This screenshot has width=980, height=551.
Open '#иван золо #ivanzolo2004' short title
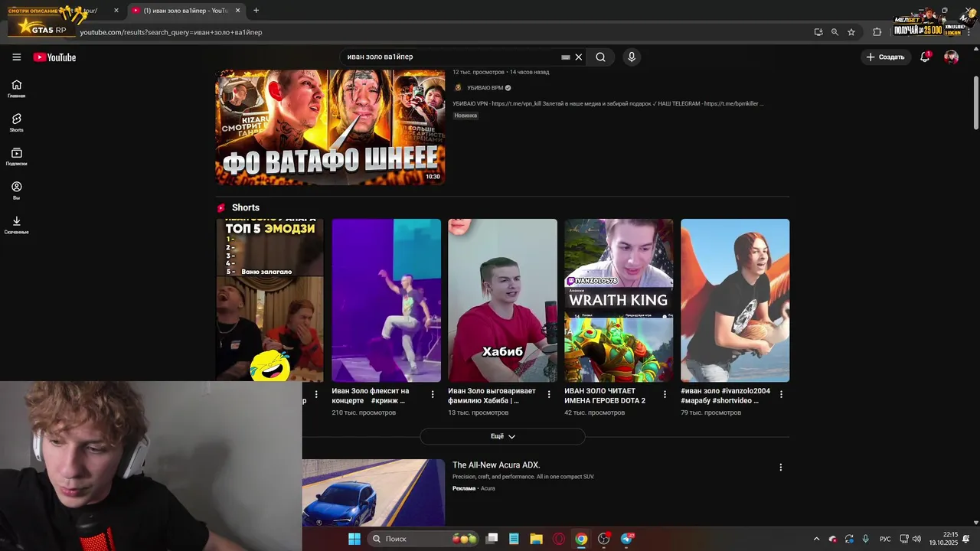click(725, 396)
